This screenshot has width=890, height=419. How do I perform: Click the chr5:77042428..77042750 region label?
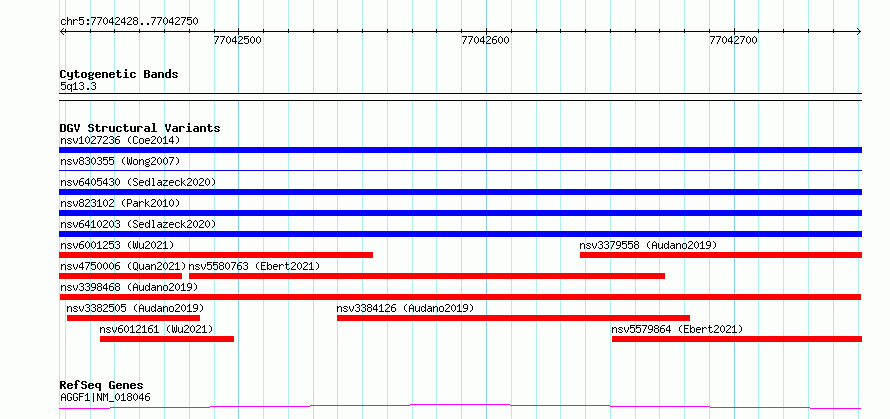point(129,22)
